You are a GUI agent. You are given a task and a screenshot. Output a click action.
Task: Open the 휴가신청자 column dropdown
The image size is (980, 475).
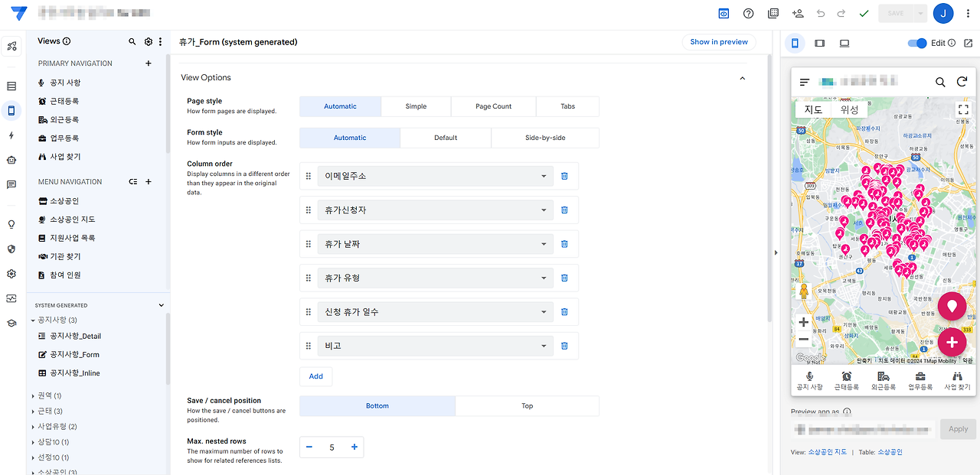435,210
